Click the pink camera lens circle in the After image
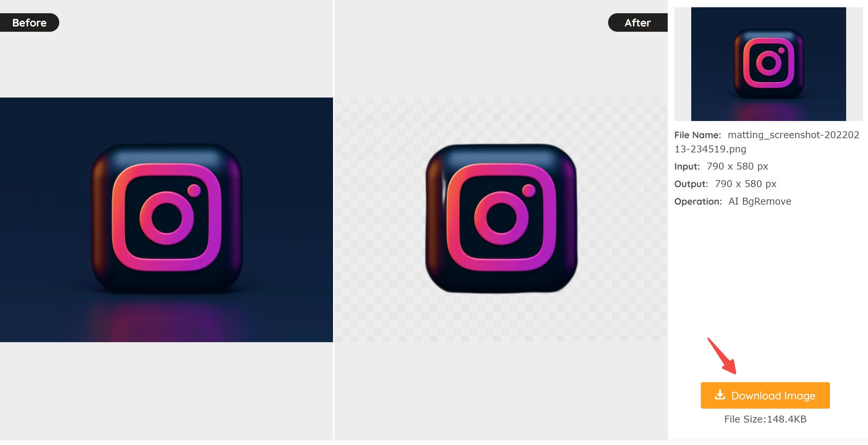The image size is (868, 445). [x=501, y=218]
